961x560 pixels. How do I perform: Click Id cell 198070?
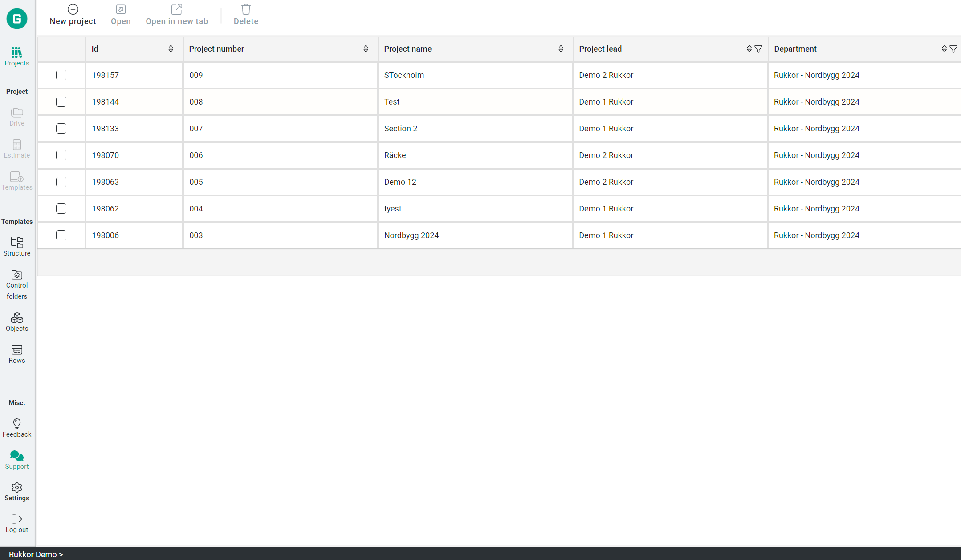[134, 155]
